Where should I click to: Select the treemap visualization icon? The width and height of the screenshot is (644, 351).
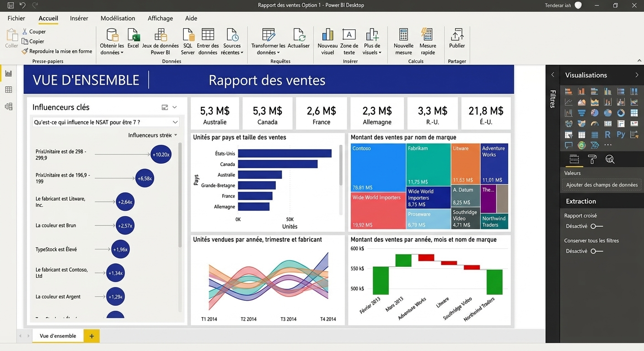point(634,112)
